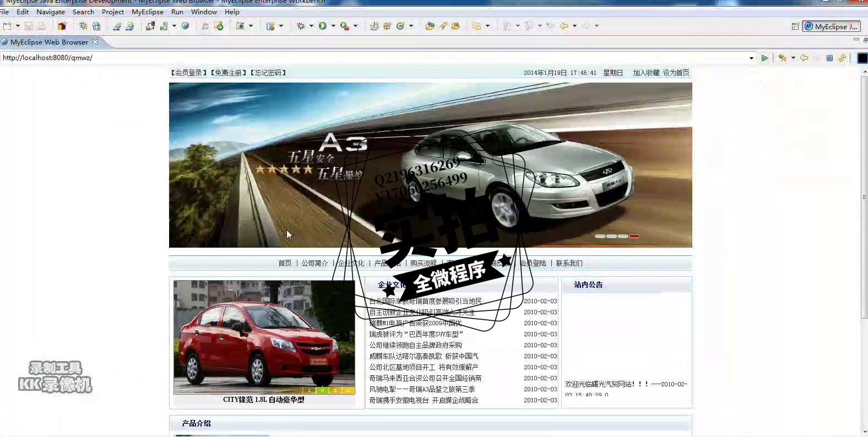The image size is (868, 437).
Task: Click the open folder search toolbar icon
Action: coord(430,26)
